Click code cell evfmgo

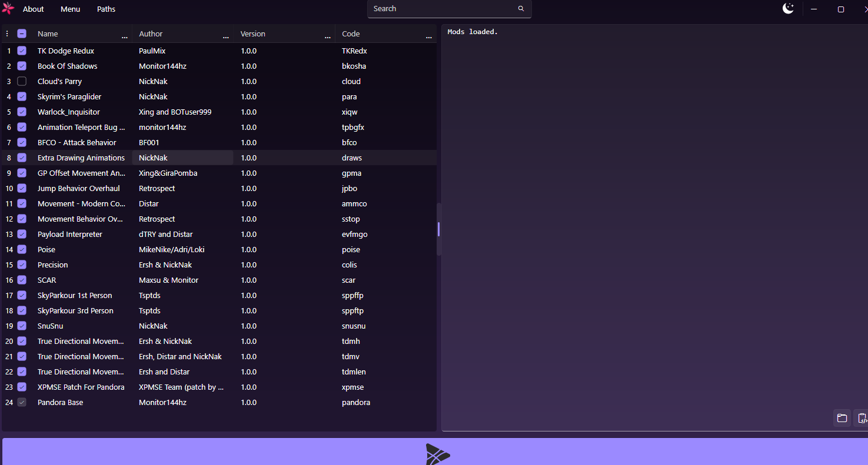[355, 234]
